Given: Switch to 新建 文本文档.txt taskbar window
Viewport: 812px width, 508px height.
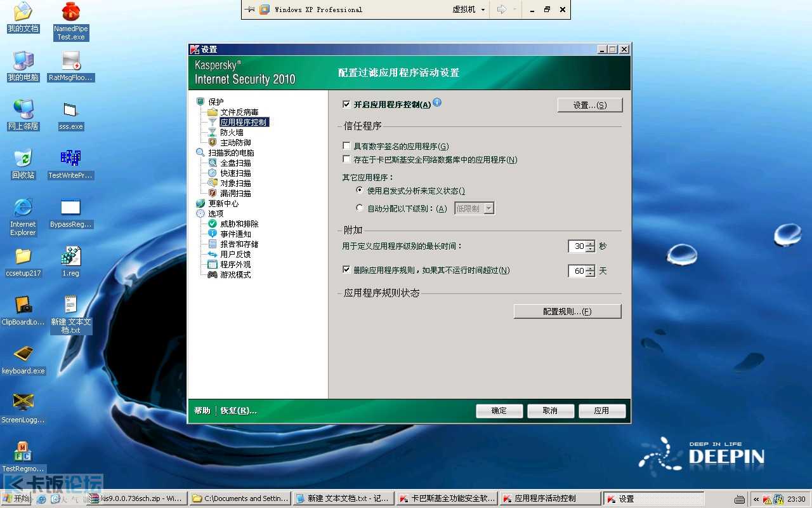Looking at the screenshot, I should pyautogui.click(x=343, y=499).
